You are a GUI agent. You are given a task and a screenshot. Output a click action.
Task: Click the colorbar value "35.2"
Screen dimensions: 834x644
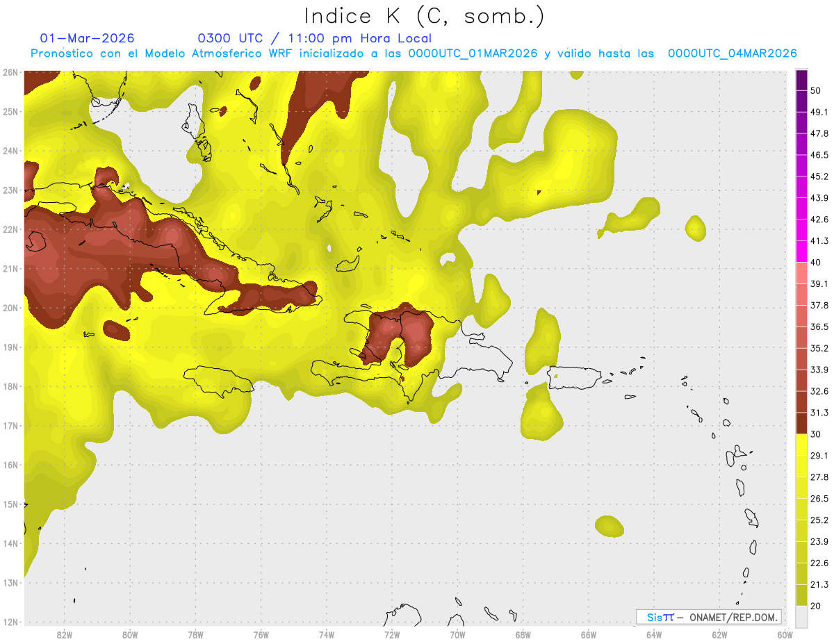pyautogui.click(x=819, y=348)
